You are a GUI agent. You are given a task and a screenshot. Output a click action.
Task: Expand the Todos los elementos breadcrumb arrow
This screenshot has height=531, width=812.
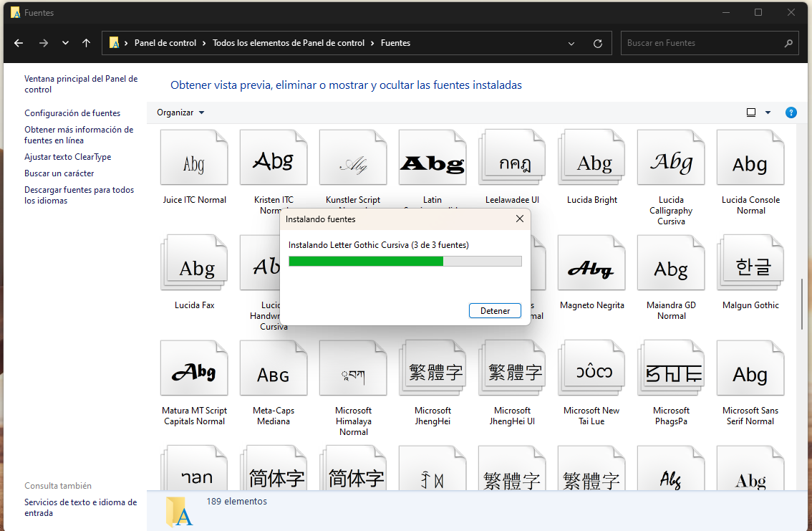pyautogui.click(x=372, y=43)
